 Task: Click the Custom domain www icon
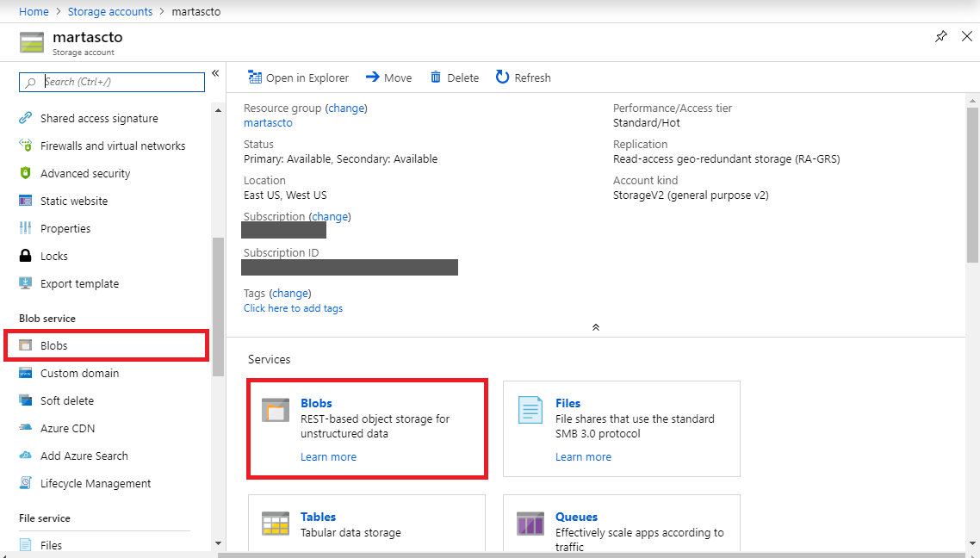(25, 373)
